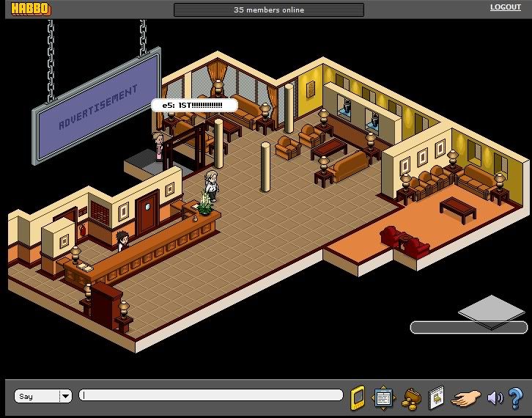
Task: Click the grey floor tile preview
Action: click(491, 309)
